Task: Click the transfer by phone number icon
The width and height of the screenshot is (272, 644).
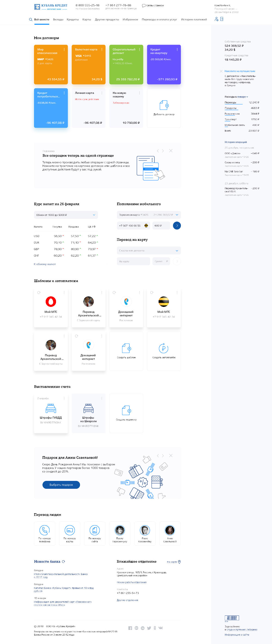Action: tap(45, 530)
